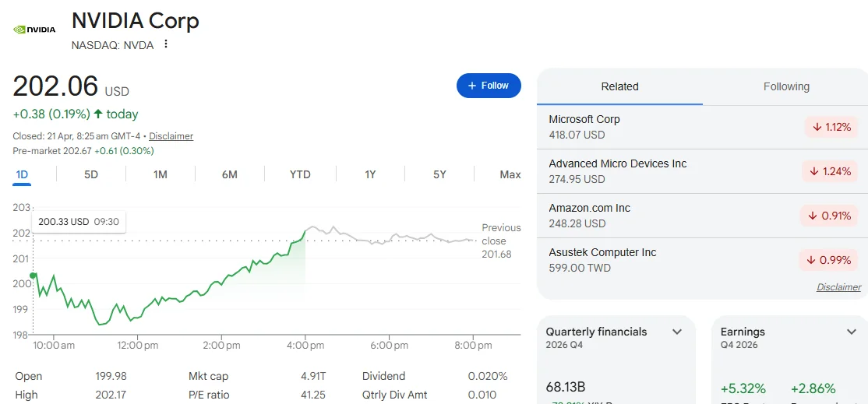Click the NVIDIA logo icon

(34, 30)
